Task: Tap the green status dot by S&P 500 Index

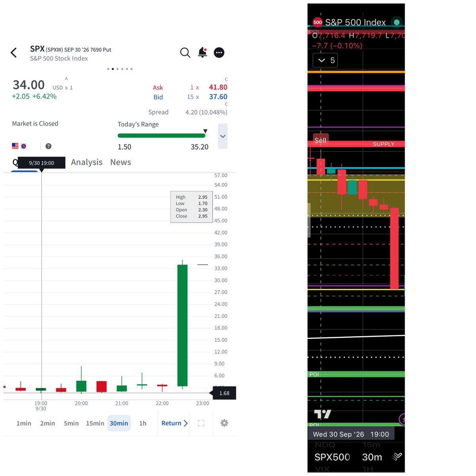Action: pyautogui.click(x=396, y=22)
